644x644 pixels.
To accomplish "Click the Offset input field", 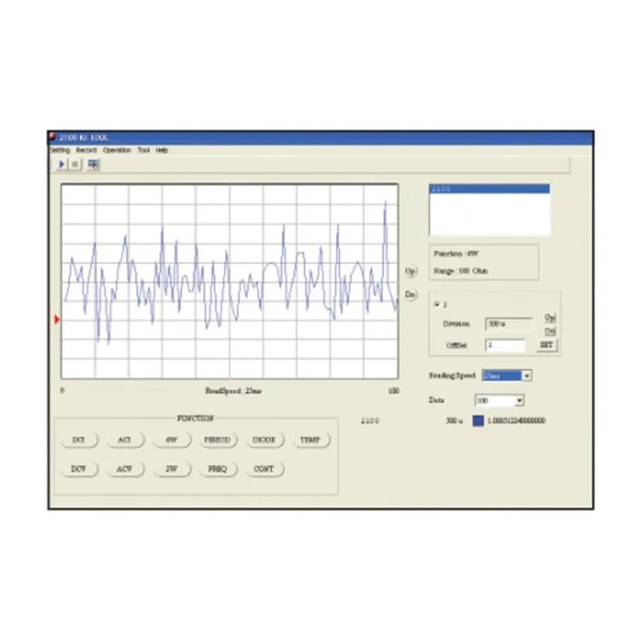I will coord(506,345).
